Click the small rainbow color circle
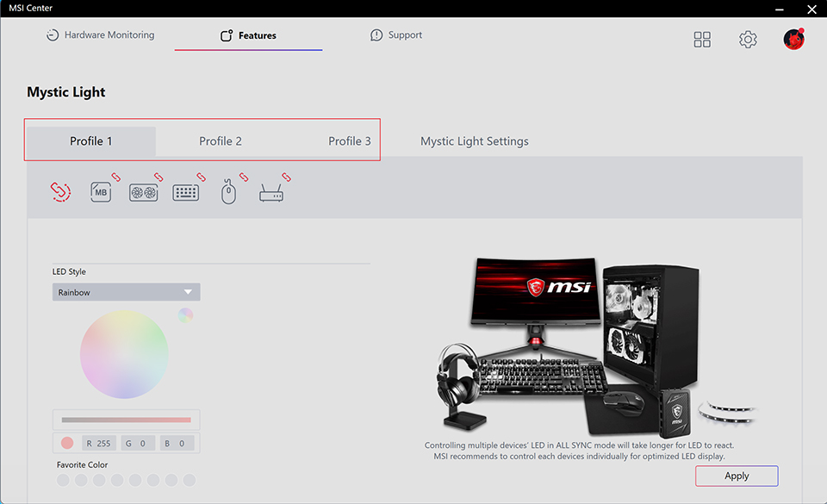The image size is (827, 504). pyautogui.click(x=185, y=315)
